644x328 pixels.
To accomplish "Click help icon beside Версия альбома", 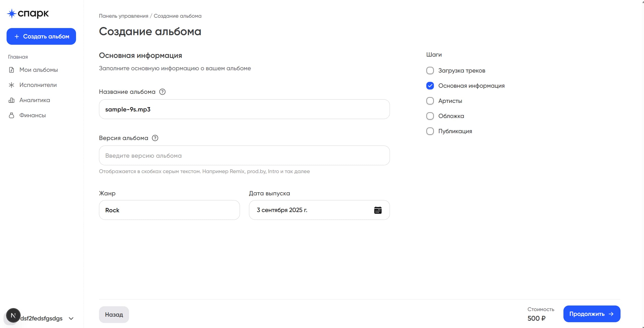I will coord(155,138).
